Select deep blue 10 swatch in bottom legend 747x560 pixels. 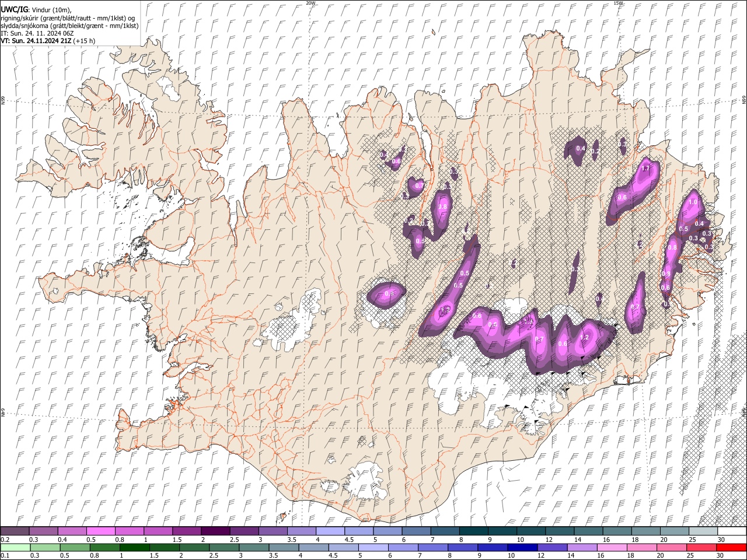point(522,548)
